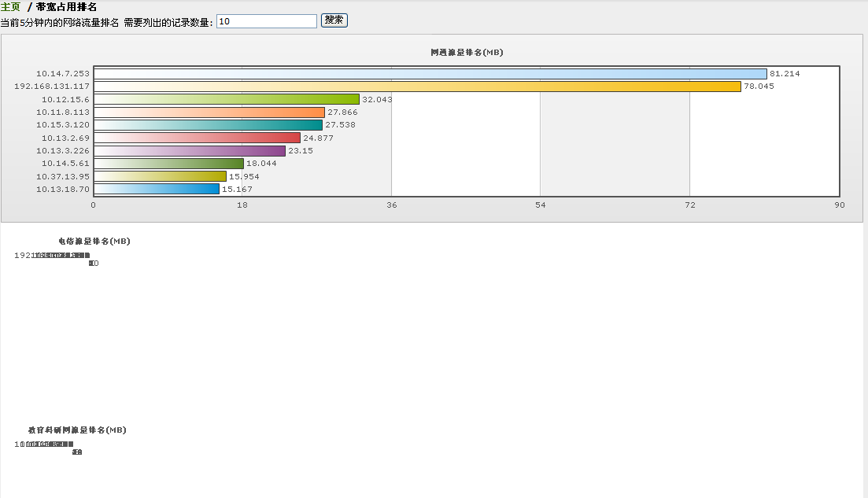Click the 带宽占用排名 breadcrumb text
The image size is (868, 498).
[66, 7]
